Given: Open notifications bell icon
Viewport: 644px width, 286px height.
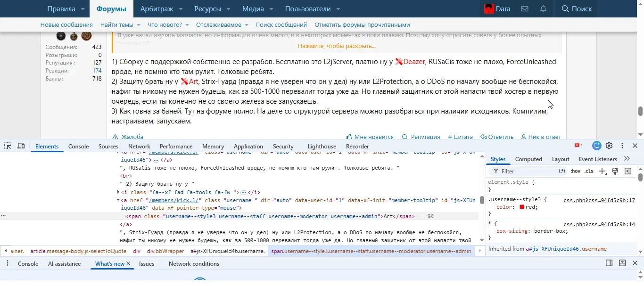Looking at the screenshot, I should (543, 8).
